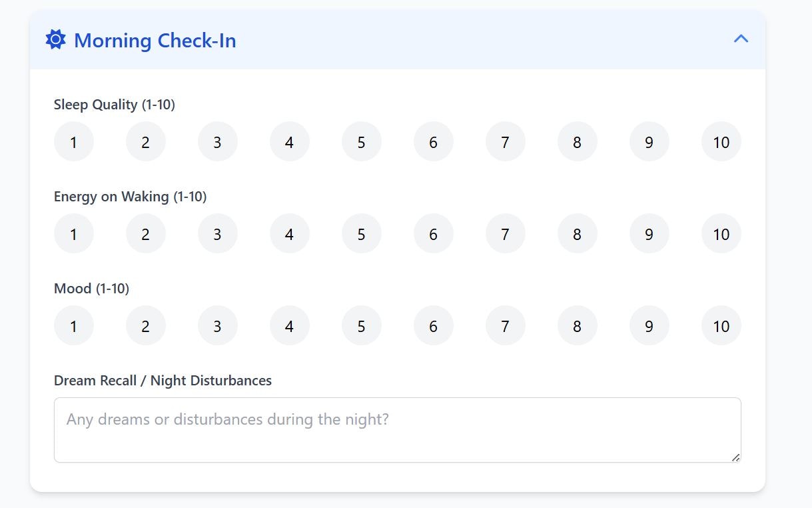Choose Energy on Waking rating 10
Image resolution: width=812 pixels, height=508 pixels.
pyautogui.click(x=721, y=233)
